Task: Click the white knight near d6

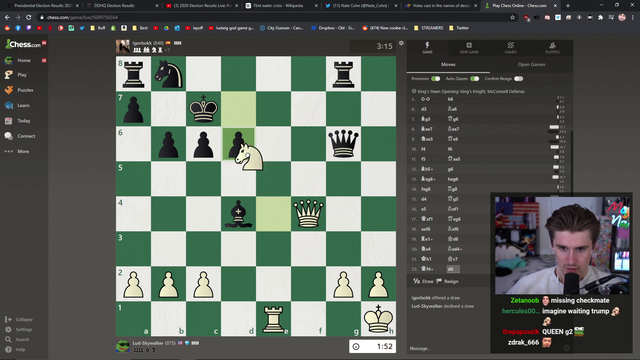Action: point(249,157)
